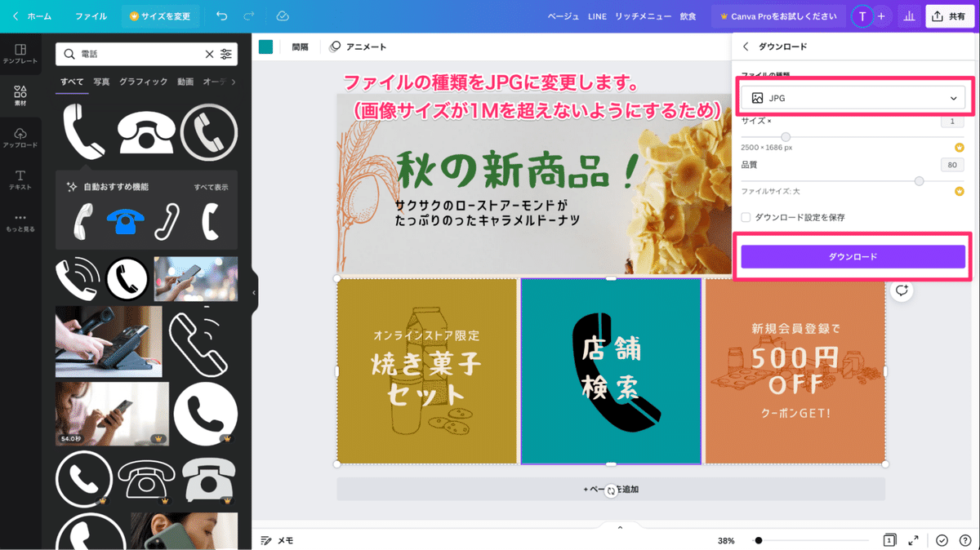Open the help question mark icon
Viewport: 980px width, 550px height.
[x=964, y=540]
